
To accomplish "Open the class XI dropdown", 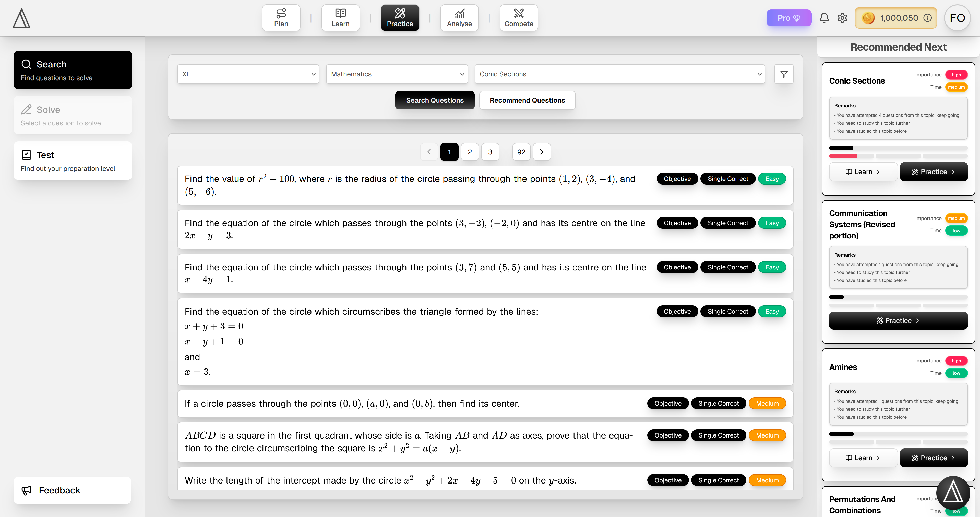I will coord(248,74).
